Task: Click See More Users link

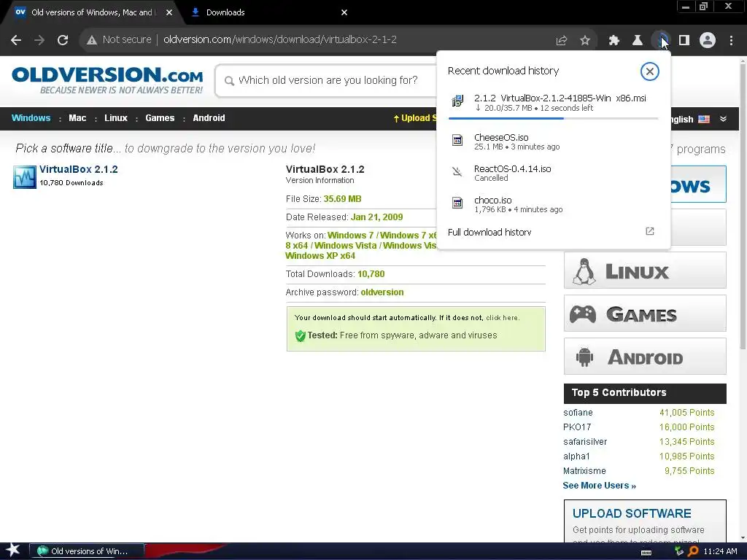Action: [600, 486]
